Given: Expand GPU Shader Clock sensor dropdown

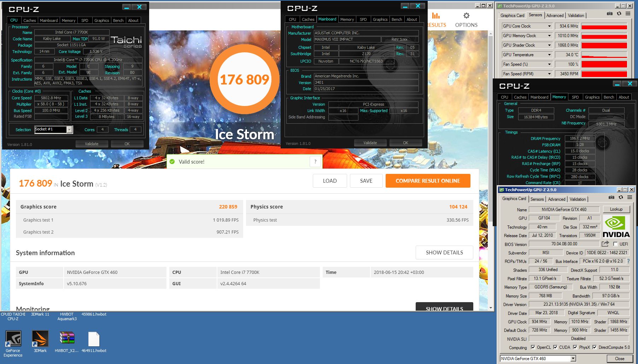Looking at the screenshot, I should tap(549, 45).
